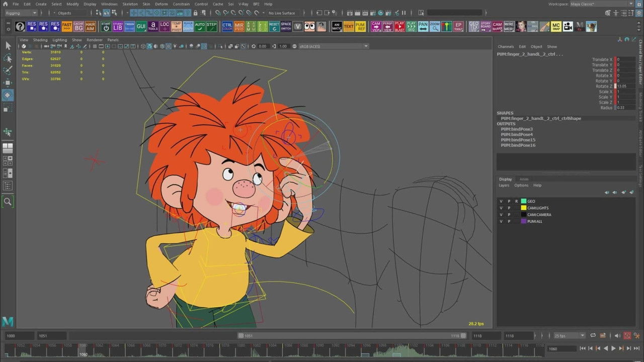Screen dimensions: 644x362
Task: Select the arrow Select tool in toolbox
Action: point(8,46)
